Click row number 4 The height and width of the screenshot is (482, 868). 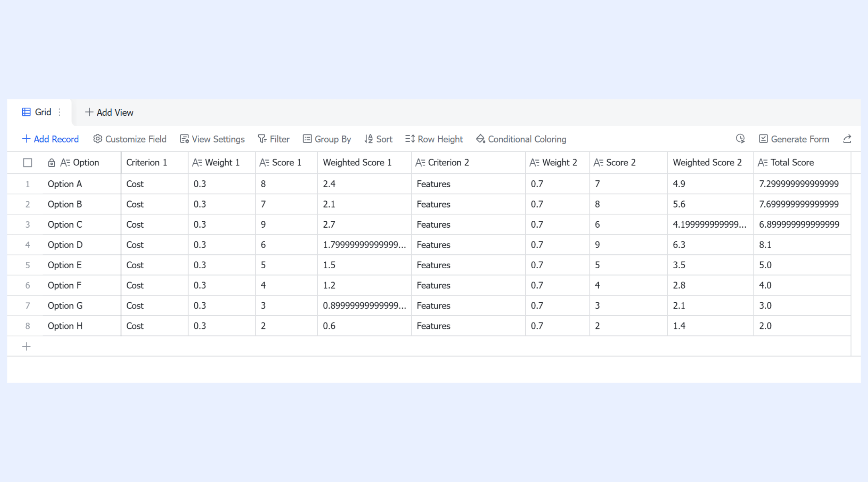pos(27,245)
